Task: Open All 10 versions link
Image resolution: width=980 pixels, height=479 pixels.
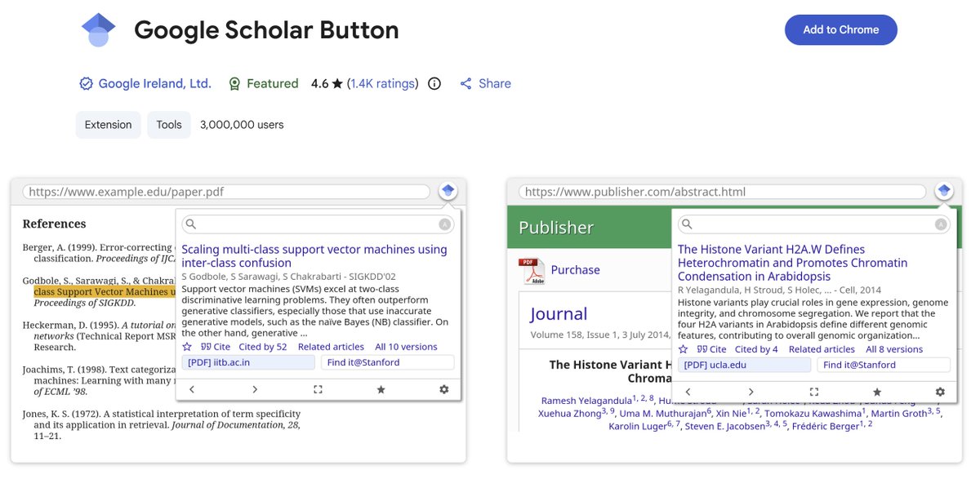Action: [x=407, y=347]
